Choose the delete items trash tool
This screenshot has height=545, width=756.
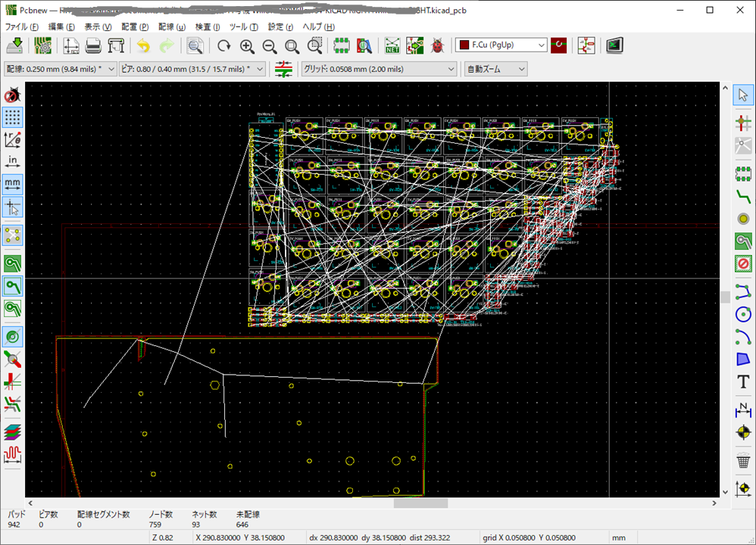[743, 460]
